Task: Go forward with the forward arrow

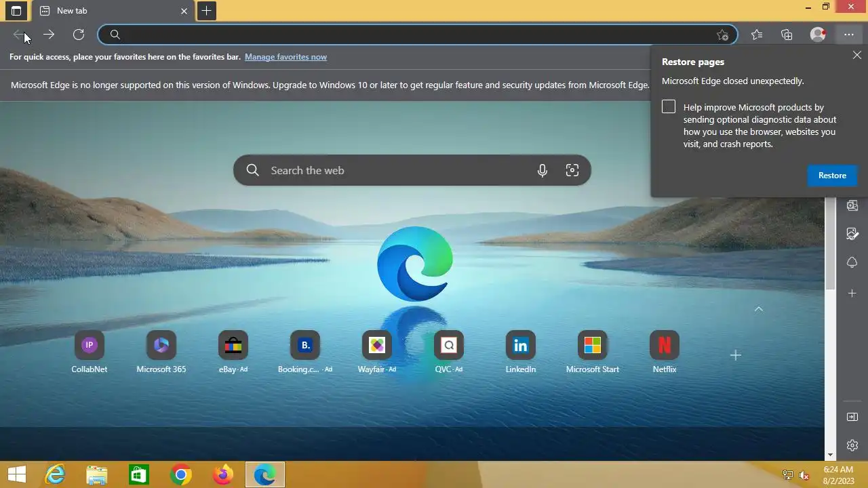Action: [x=49, y=35]
